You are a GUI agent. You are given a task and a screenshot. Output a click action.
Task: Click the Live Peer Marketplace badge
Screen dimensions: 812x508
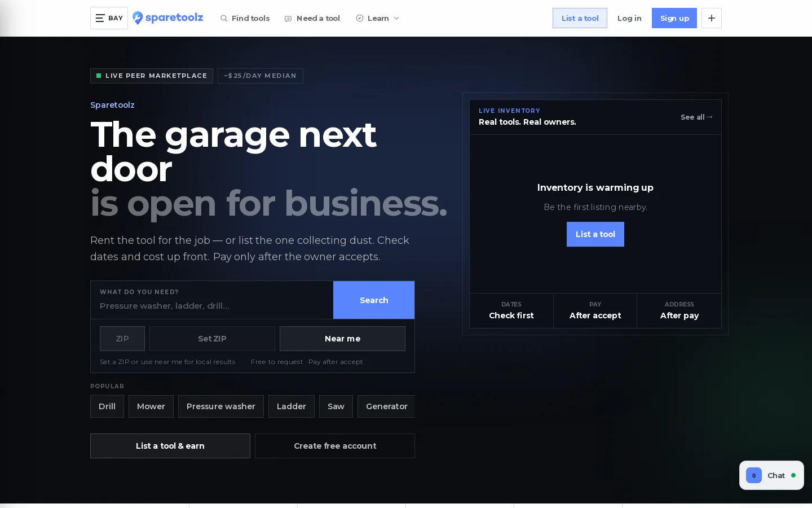[152, 76]
